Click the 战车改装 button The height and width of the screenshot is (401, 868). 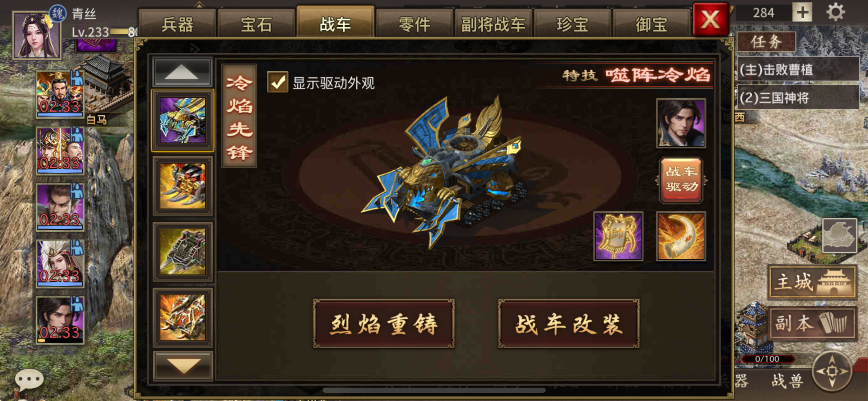[x=569, y=324]
